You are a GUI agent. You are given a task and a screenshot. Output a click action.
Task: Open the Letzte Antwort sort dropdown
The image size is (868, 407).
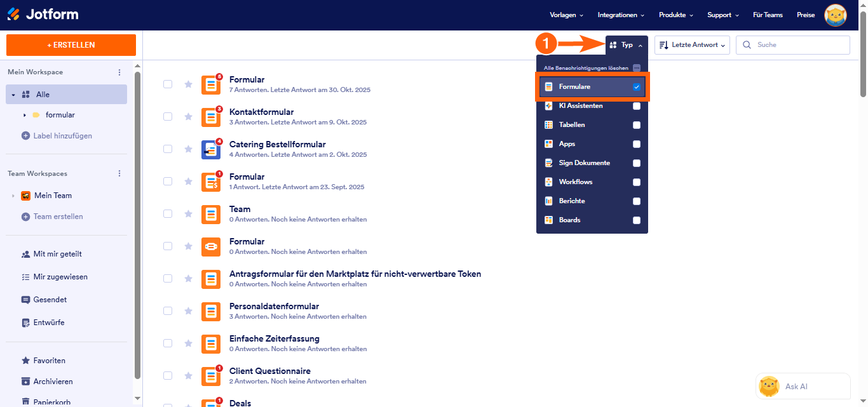pyautogui.click(x=692, y=45)
